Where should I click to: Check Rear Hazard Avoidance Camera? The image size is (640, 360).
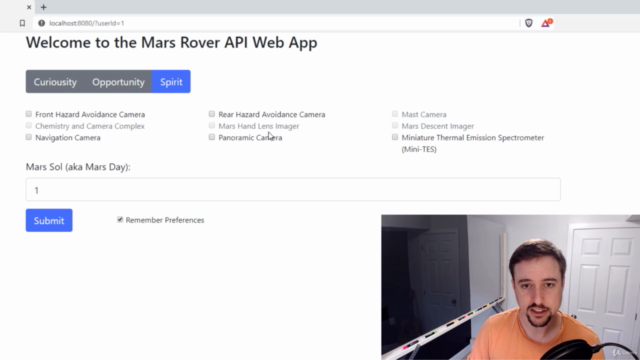[x=212, y=114]
